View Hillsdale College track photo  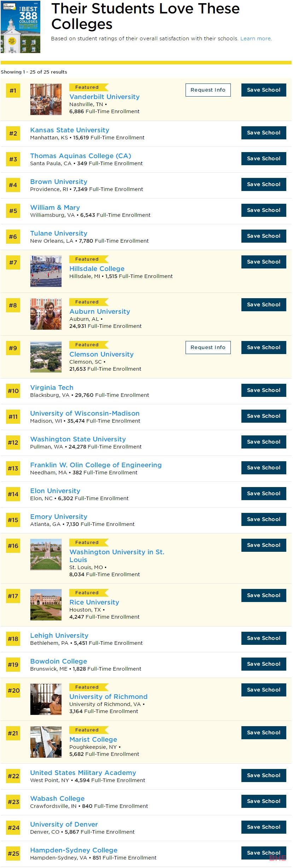click(x=46, y=271)
